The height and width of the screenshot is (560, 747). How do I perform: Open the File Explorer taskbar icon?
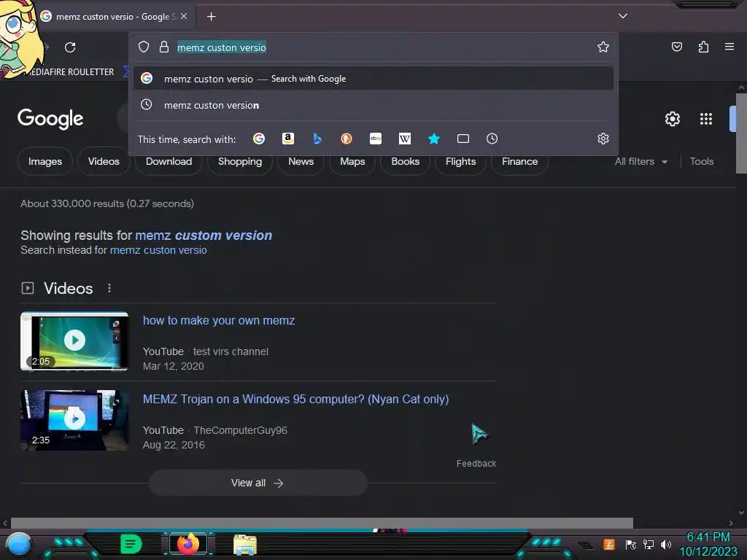click(x=245, y=545)
